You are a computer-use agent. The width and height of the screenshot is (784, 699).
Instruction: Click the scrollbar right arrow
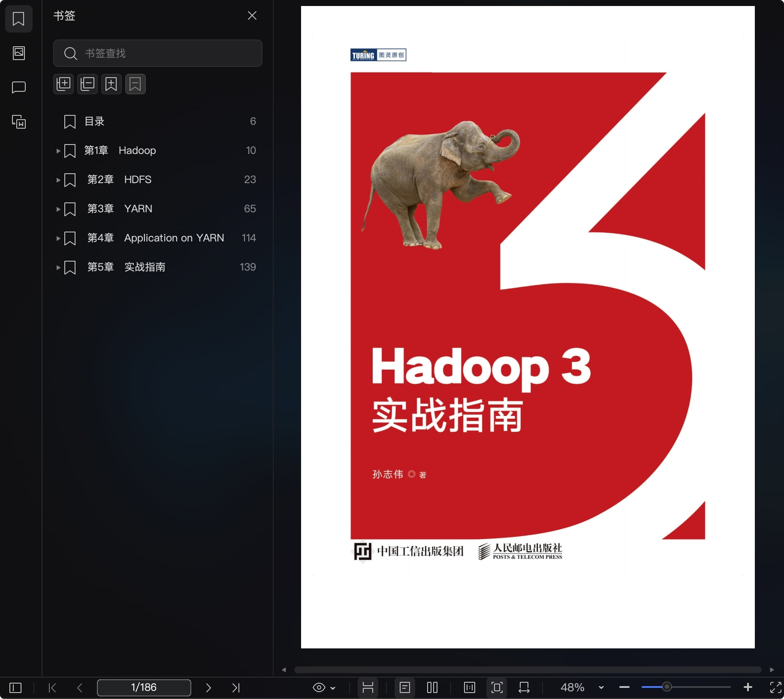[x=772, y=670]
